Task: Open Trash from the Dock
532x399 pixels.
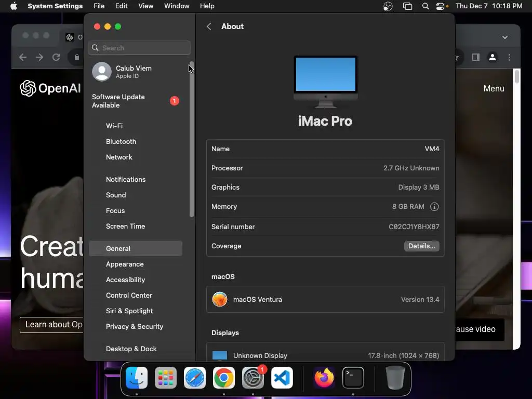Action: pyautogui.click(x=395, y=378)
